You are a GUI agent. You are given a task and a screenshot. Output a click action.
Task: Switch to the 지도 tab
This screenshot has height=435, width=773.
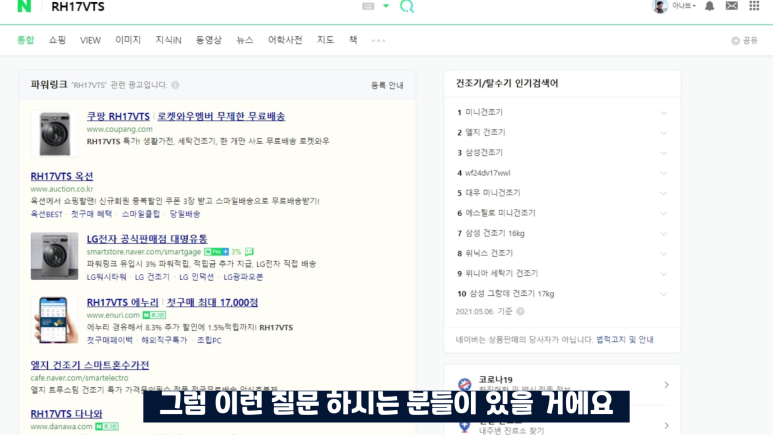325,40
